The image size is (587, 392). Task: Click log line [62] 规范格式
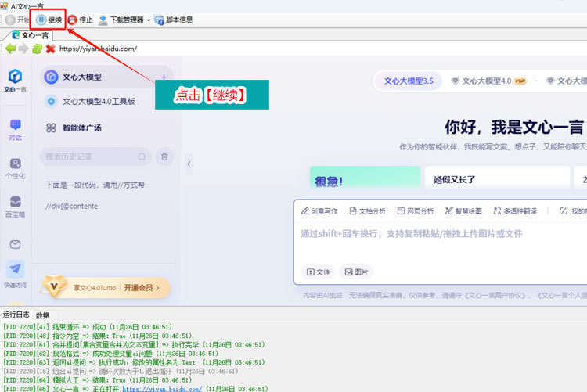click(111, 354)
